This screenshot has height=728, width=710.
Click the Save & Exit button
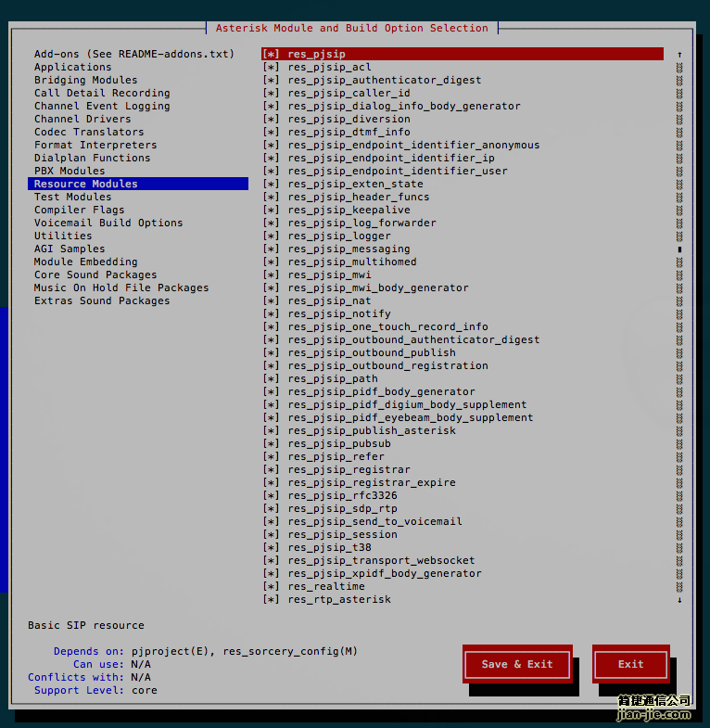click(x=517, y=664)
